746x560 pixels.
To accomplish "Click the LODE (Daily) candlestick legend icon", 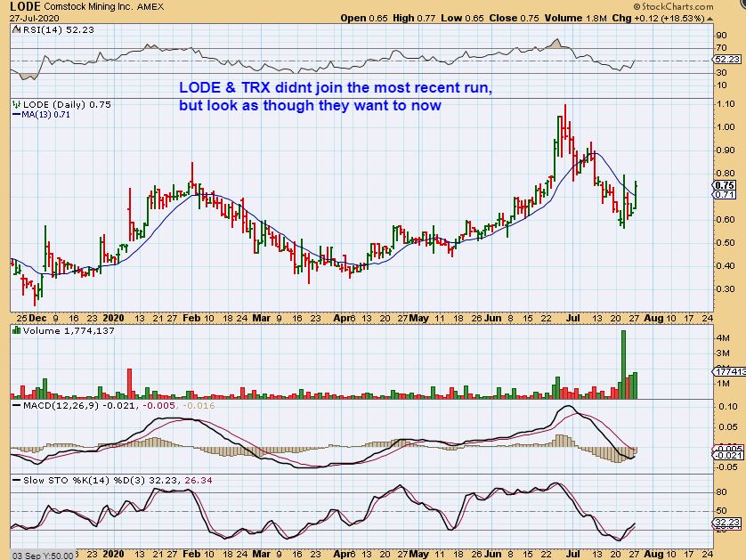I will coord(17,105).
